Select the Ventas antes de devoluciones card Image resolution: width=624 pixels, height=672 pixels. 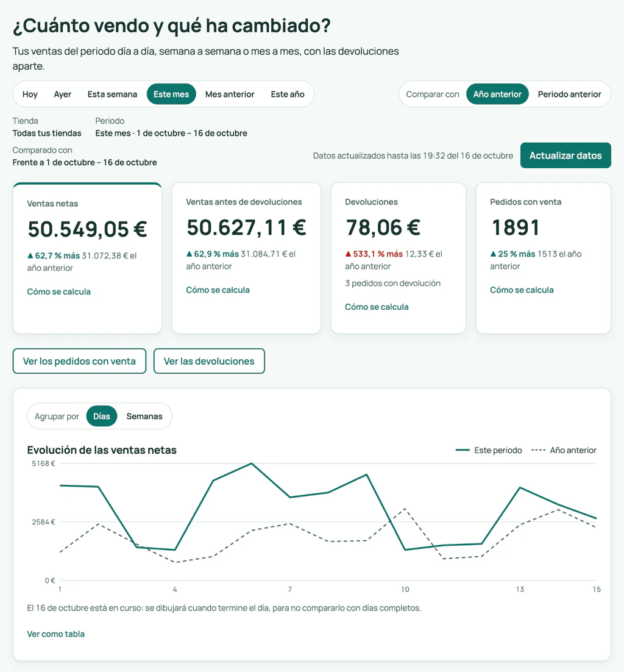[x=246, y=259]
